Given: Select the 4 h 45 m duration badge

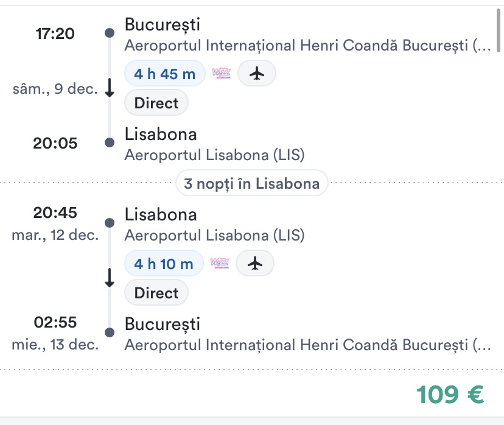Looking at the screenshot, I should tap(165, 74).
